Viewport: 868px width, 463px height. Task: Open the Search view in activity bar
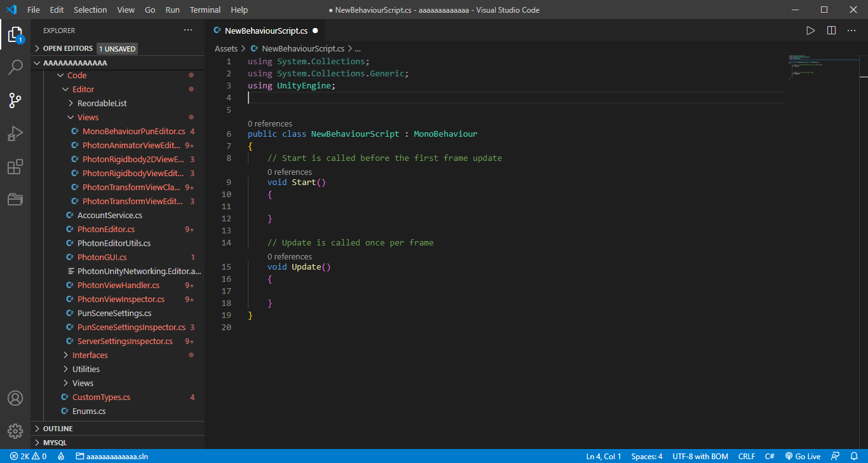tap(15, 67)
